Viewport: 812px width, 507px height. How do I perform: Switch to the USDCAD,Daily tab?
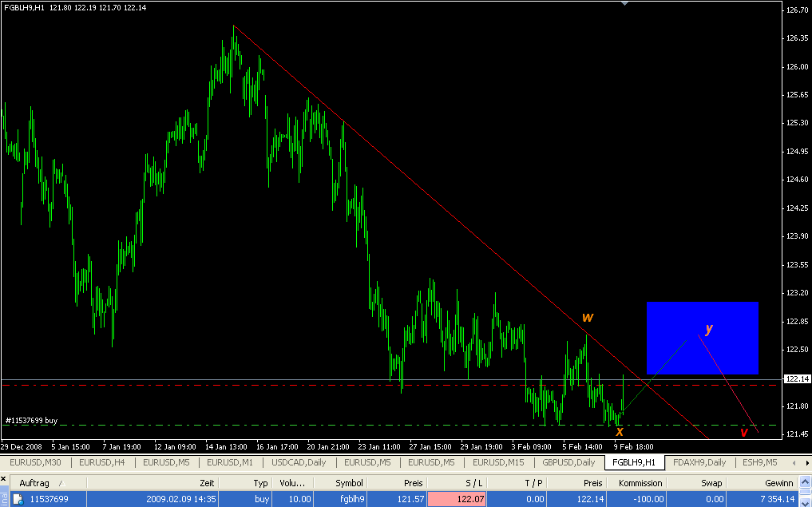[299, 462]
